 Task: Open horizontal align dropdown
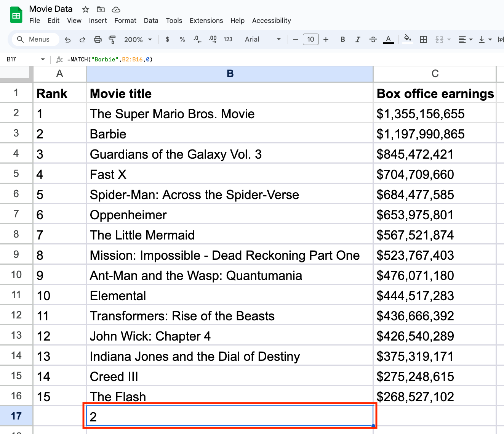tap(465, 39)
